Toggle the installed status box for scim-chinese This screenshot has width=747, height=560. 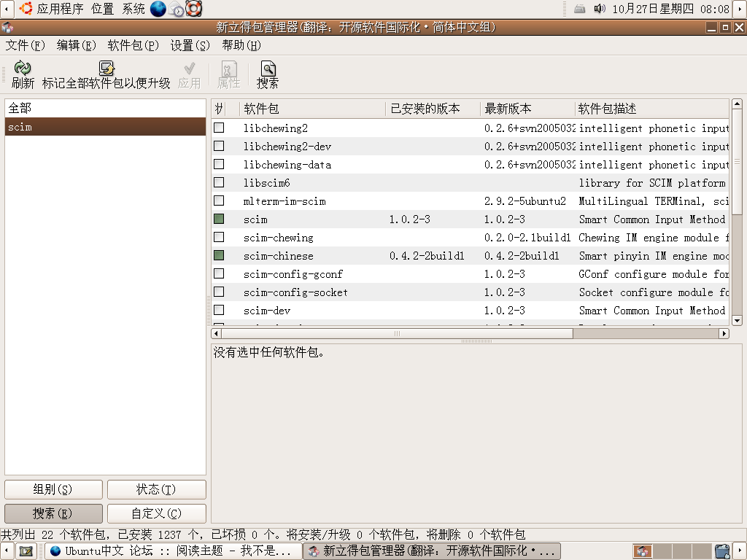[x=219, y=255]
